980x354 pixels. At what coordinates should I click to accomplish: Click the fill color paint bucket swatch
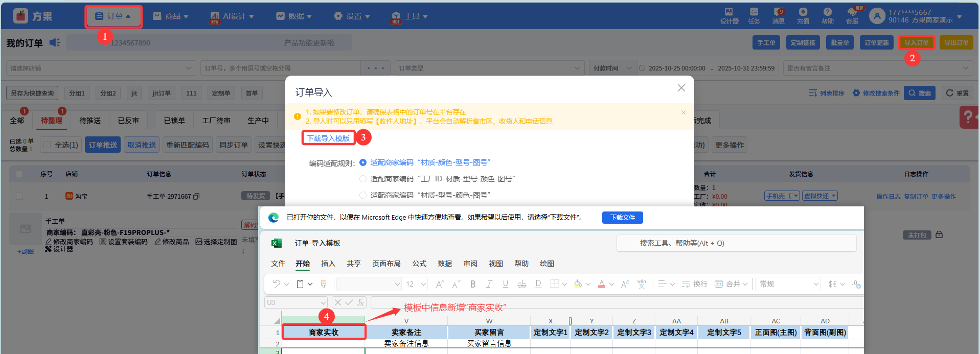coord(578,284)
